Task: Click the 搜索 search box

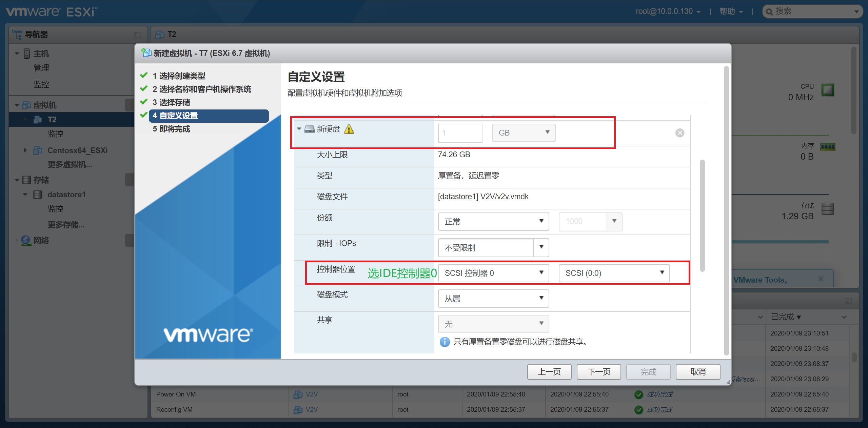Action: coord(812,12)
